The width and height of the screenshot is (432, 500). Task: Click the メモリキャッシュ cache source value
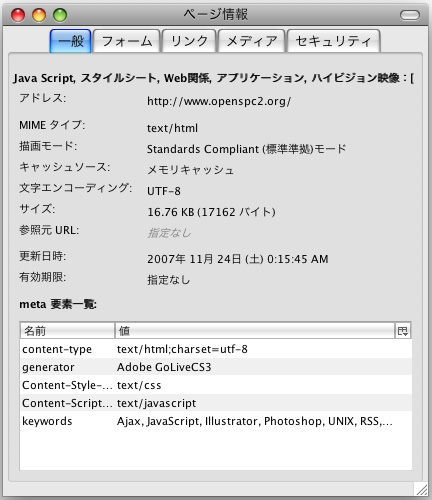[x=190, y=170]
